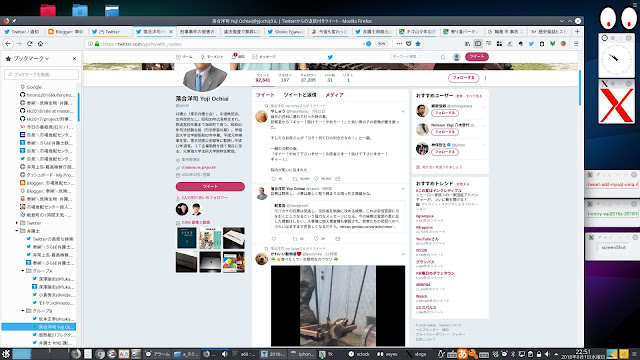Open page actions three-dot menu in address bar
Viewport: 640px width, 360px height.
[399, 44]
